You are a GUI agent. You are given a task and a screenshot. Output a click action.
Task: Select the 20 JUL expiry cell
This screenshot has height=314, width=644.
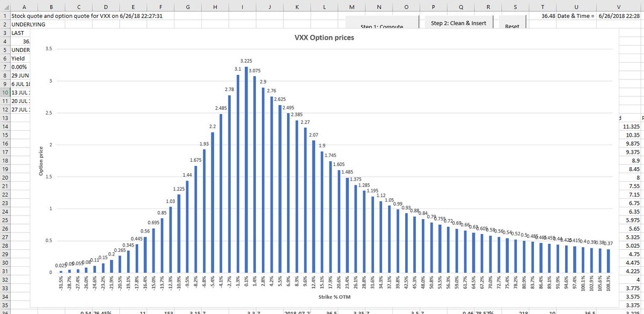[x=20, y=101]
